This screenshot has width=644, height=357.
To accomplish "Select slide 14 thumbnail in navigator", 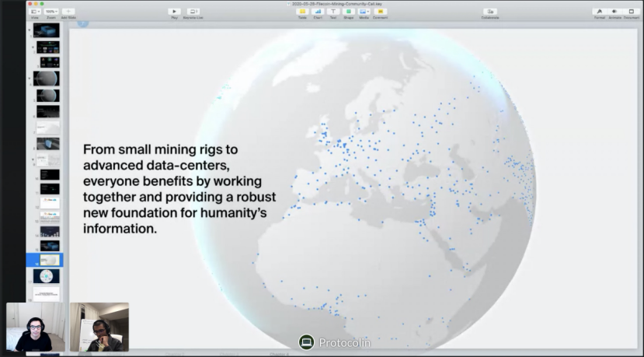I will 50,232.
